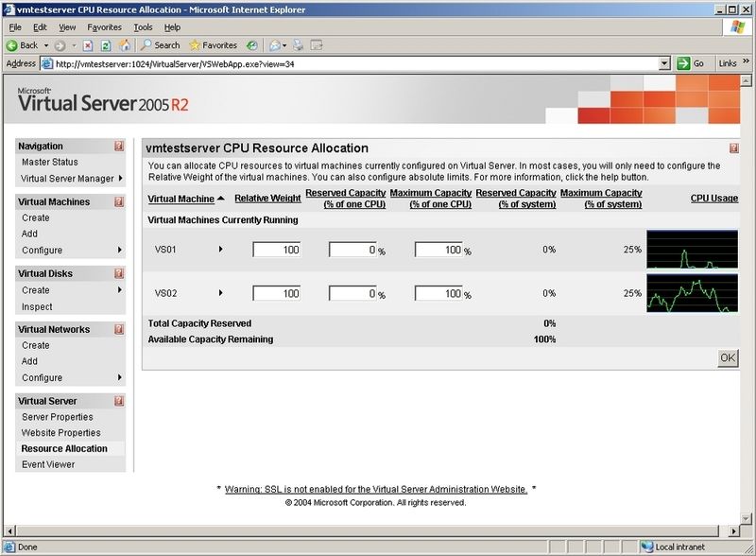The height and width of the screenshot is (556, 756).
Task: Click the Virtual Machines section help icon
Action: pyautogui.click(x=119, y=202)
